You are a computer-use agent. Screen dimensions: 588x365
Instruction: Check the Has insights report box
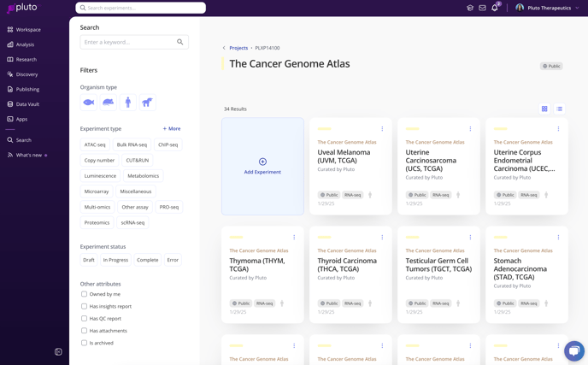tap(84, 307)
